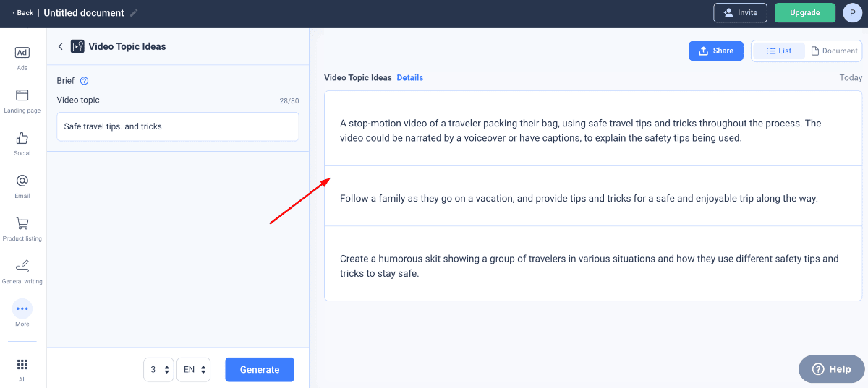Open the All templates grid icon
868x388 pixels.
pyautogui.click(x=22, y=364)
